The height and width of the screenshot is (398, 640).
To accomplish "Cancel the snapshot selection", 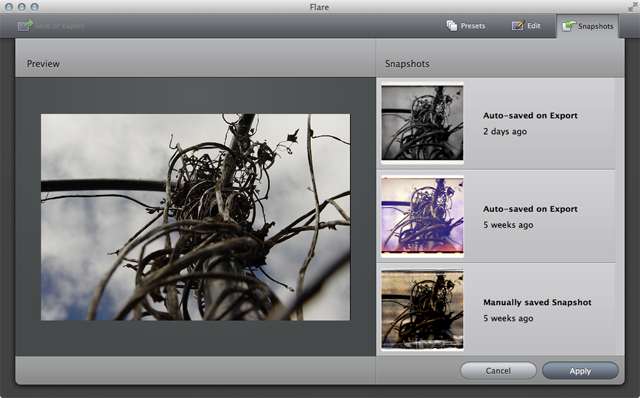I will pos(498,371).
